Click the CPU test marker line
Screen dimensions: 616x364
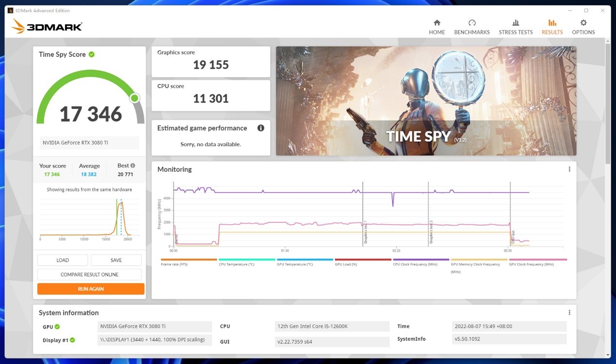[510, 214]
